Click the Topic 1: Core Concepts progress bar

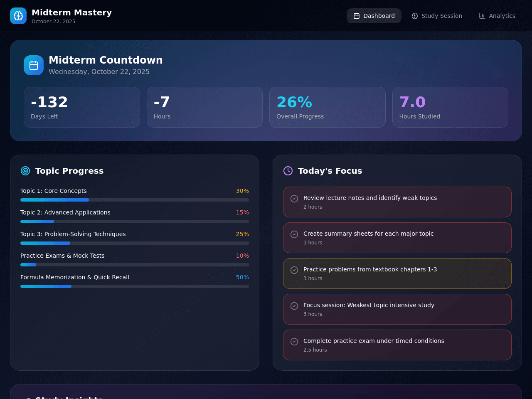coord(135,200)
